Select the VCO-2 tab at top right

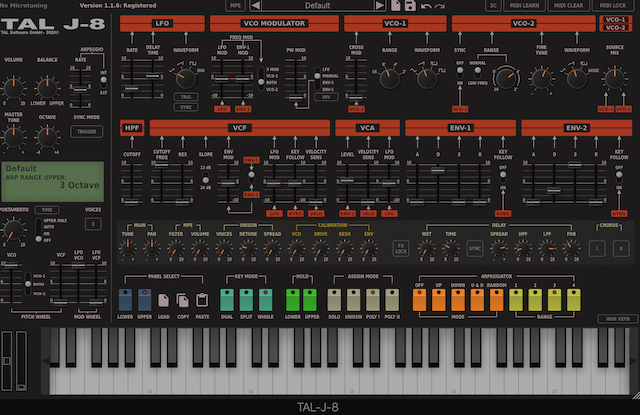[x=615, y=27]
